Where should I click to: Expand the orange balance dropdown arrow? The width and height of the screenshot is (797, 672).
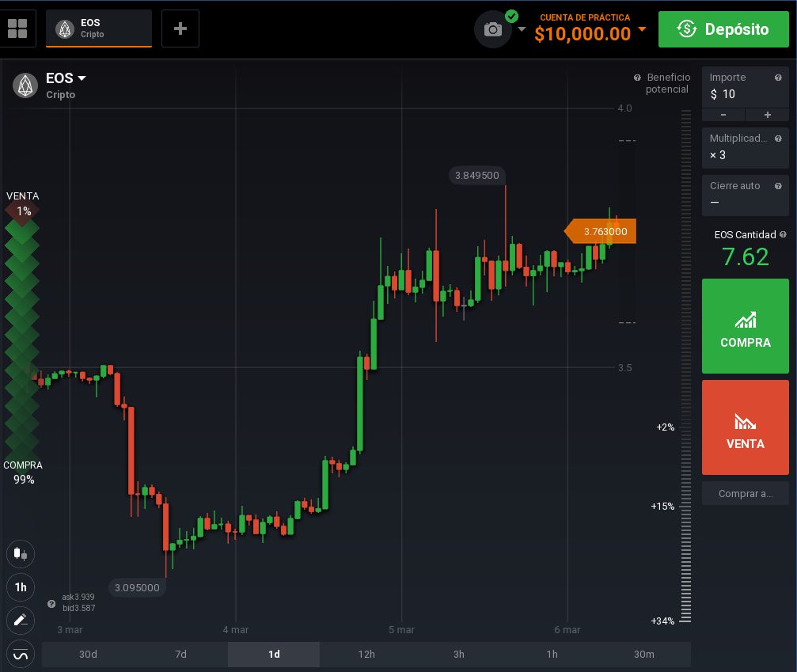[x=642, y=29]
